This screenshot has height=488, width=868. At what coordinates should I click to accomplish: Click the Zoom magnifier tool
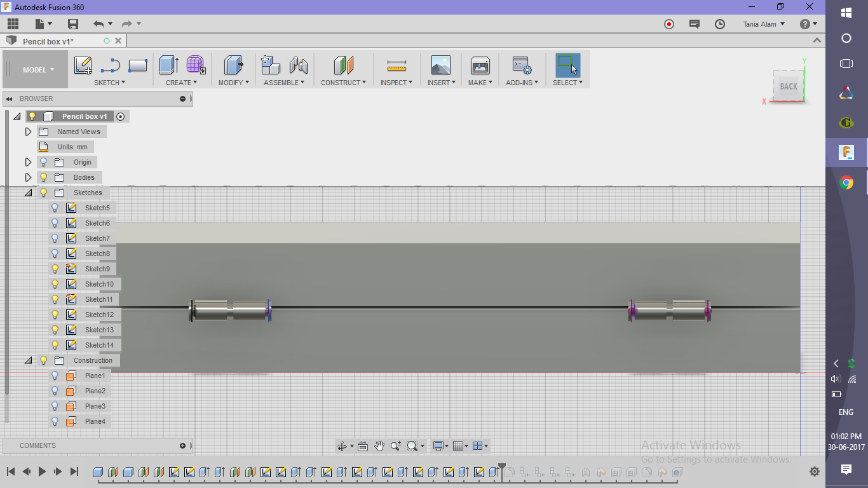396,446
